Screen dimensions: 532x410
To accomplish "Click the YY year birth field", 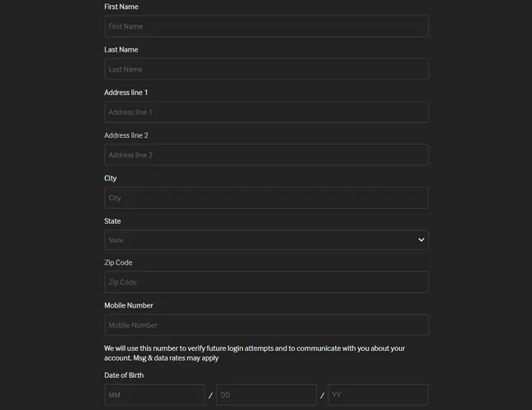I will pyautogui.click(x=378, y=394).
